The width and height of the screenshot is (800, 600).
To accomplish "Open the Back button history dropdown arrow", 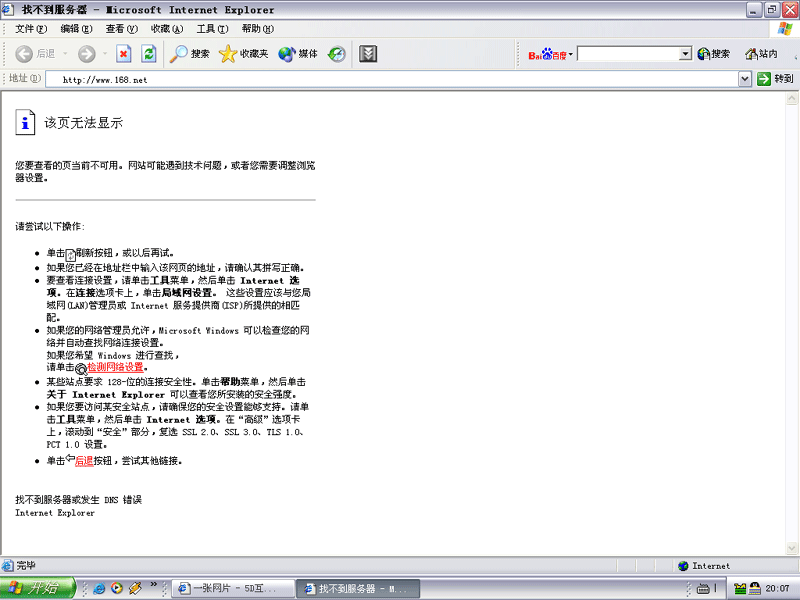I will [65, 54].
